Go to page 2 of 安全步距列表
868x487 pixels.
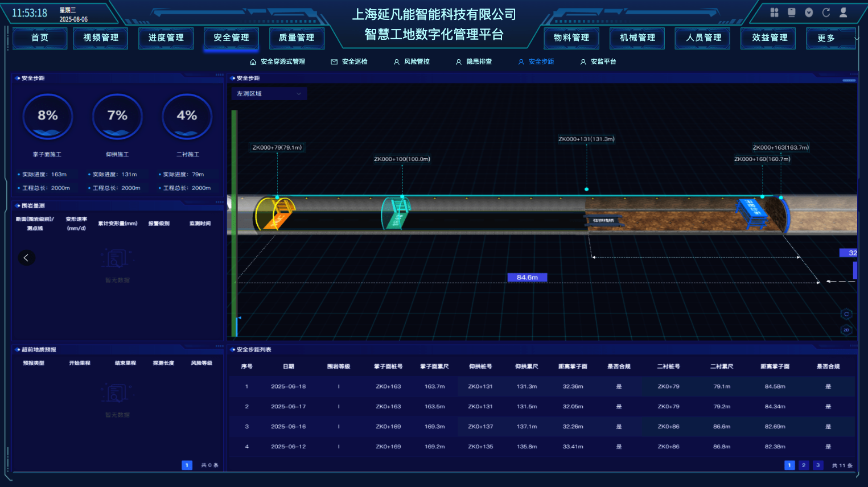pos(804,465)
